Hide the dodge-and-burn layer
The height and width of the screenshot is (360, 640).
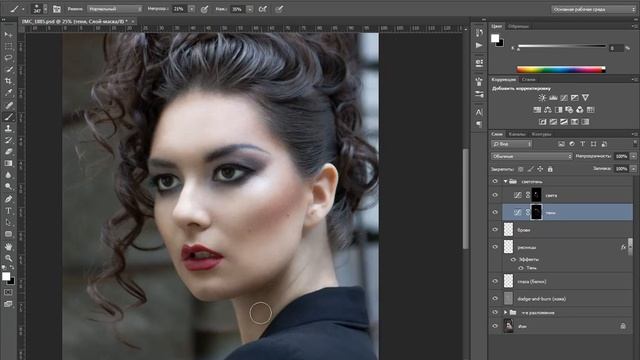tap(495, 298)
